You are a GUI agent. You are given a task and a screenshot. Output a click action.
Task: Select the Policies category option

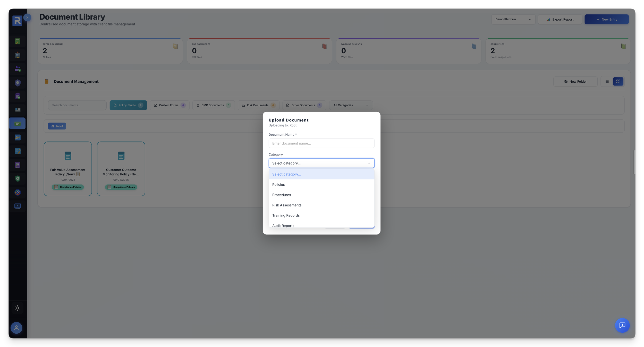click(278, 185)
